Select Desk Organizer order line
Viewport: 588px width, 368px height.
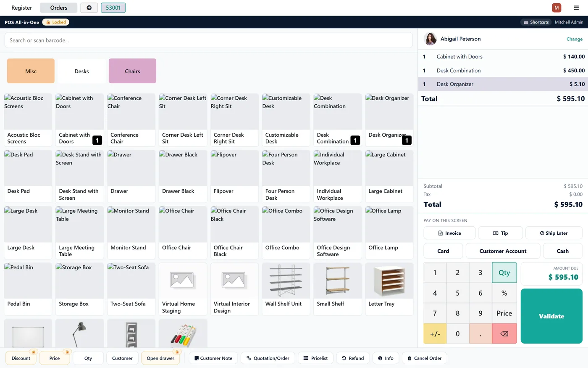[x=503, y=84]
